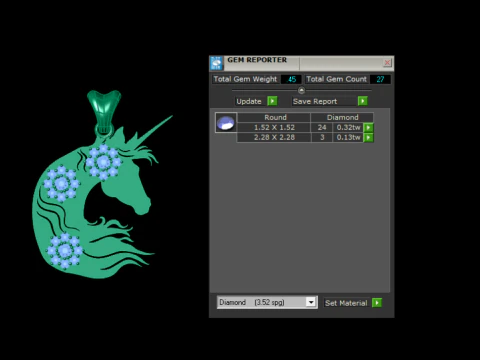Click the green arrow next to Update
The image size is (480, 360).
272,101
